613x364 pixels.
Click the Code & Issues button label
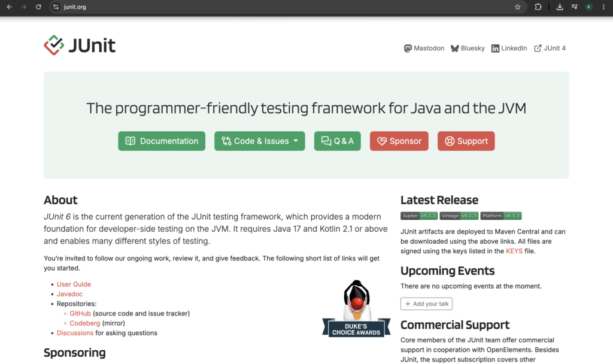pyautogui.click(x=261, y=141)
